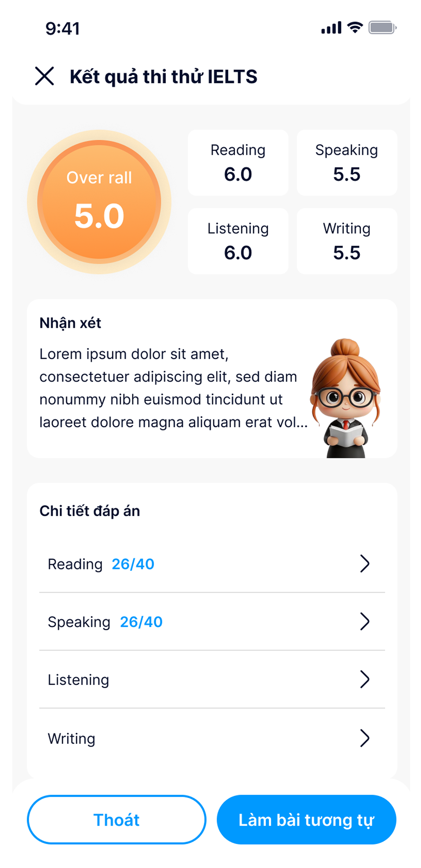Open the Speaking 5.5 score card
The image size is (421, 868).
tap(347, 163)
